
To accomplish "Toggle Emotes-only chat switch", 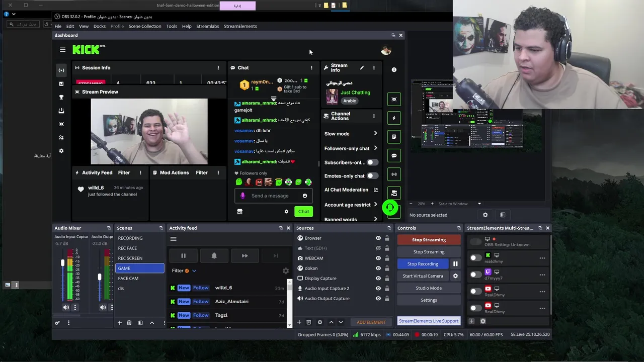I will click(372, 176).
